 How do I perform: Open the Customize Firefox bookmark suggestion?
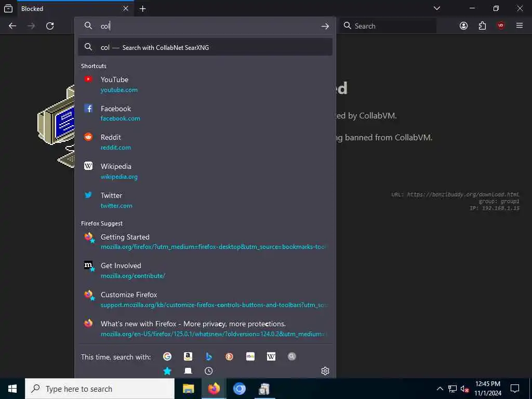205,300
